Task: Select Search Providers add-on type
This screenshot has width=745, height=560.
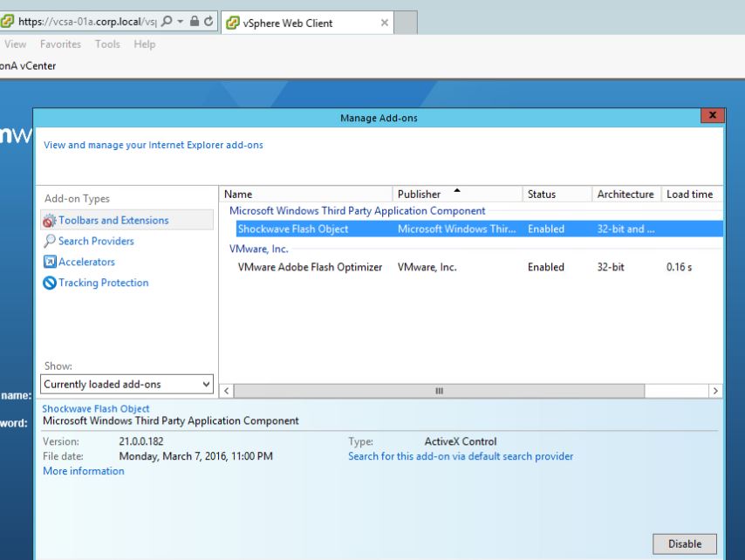Action: pyautogui.click(x=96, y=241)
